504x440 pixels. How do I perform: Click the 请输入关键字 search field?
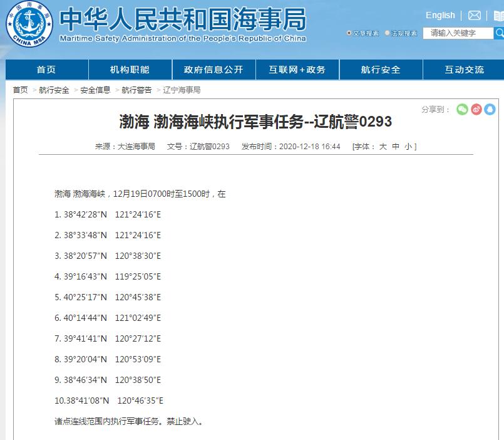pyautogui.click(x=458, y=33)
